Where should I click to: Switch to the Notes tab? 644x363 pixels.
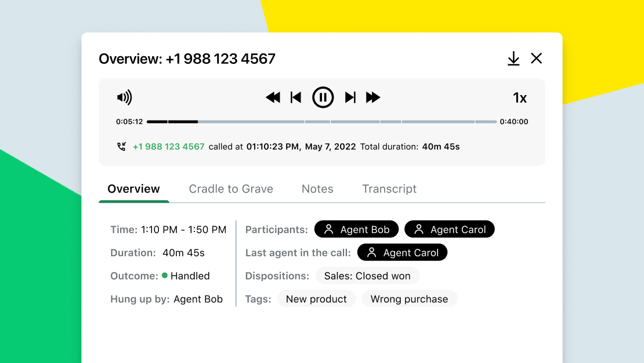(317, 188)
